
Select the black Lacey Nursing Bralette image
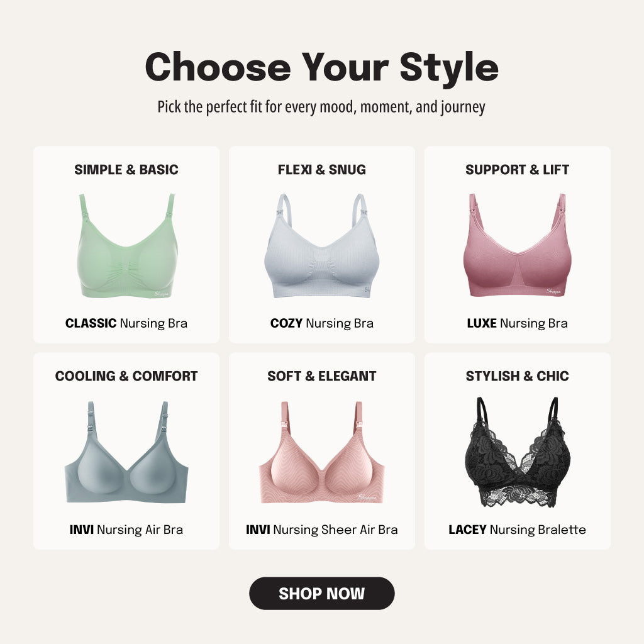pos(517,452)
